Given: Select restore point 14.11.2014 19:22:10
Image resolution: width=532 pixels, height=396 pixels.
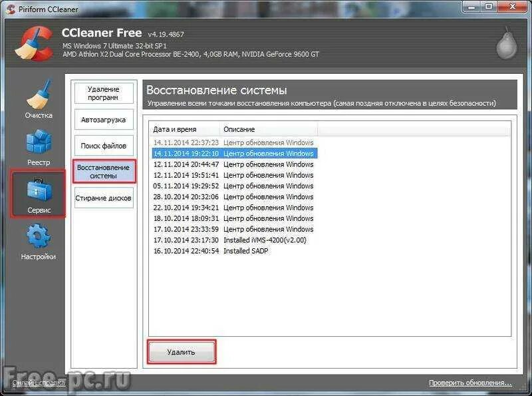Looking at the screenshot, I should point(235,154).
